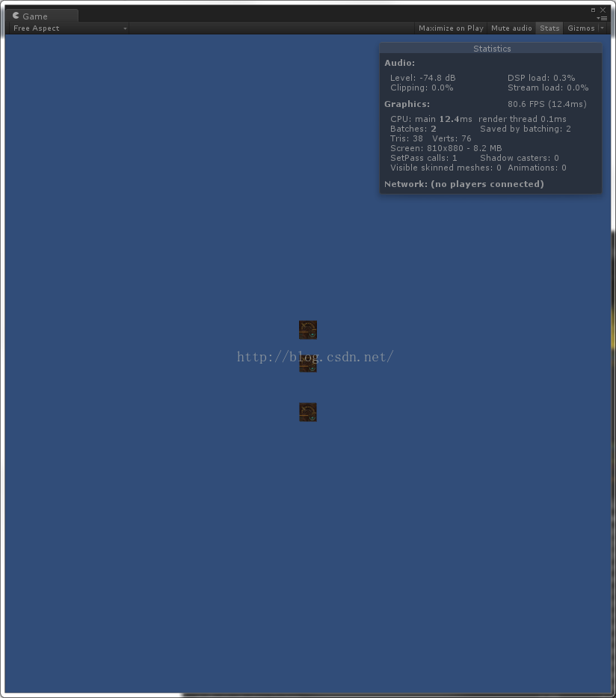The height and width of the screenshot is (698, 616).
Task: Maximize the Game window
Action: [x=593, y=10]
